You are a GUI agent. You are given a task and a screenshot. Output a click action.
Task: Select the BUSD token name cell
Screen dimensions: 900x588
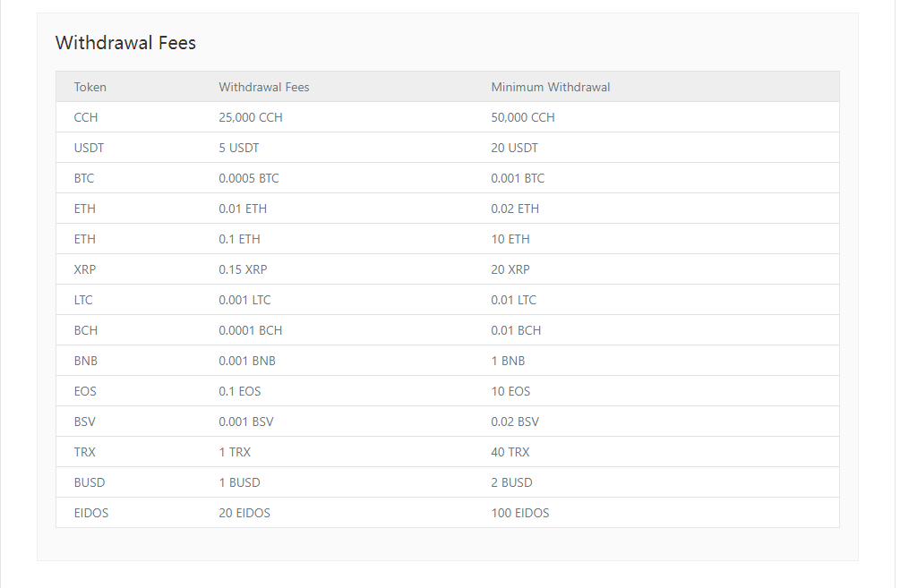(90, 482)
